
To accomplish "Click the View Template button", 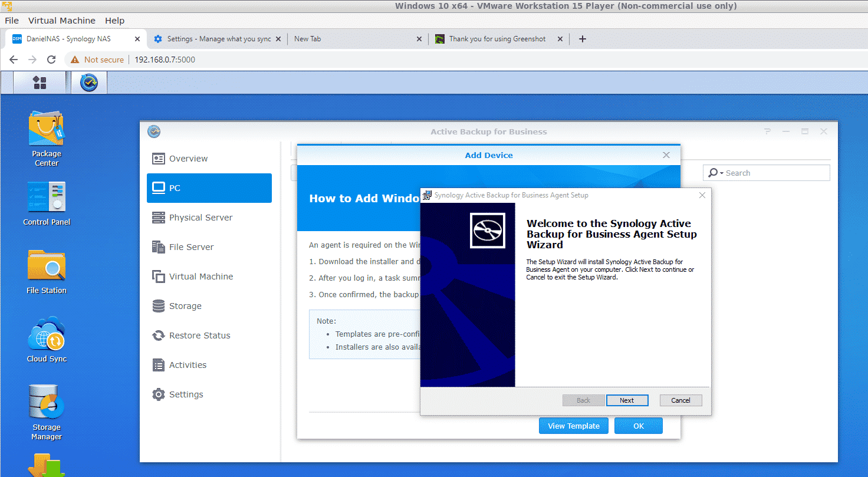I will (x=573, y=426).
